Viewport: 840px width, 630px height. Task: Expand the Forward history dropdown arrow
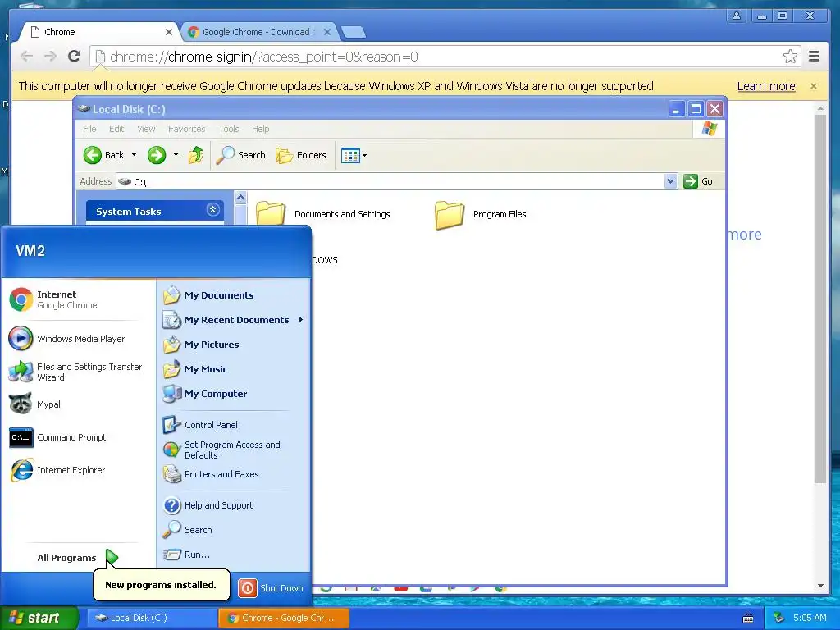(x=176, y=155)
